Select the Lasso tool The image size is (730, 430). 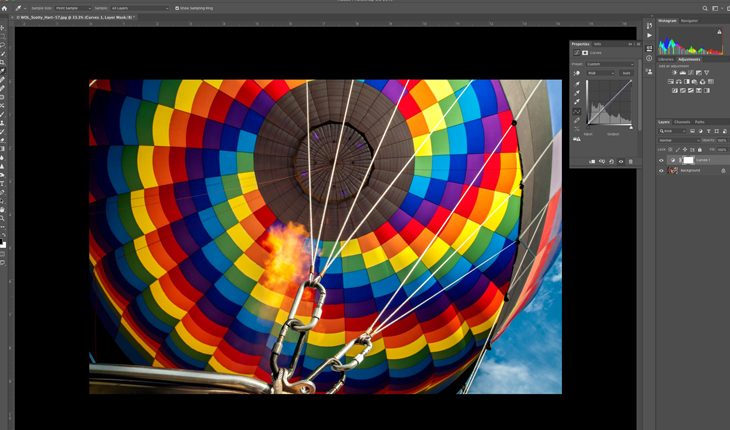(x=2, y=45)
